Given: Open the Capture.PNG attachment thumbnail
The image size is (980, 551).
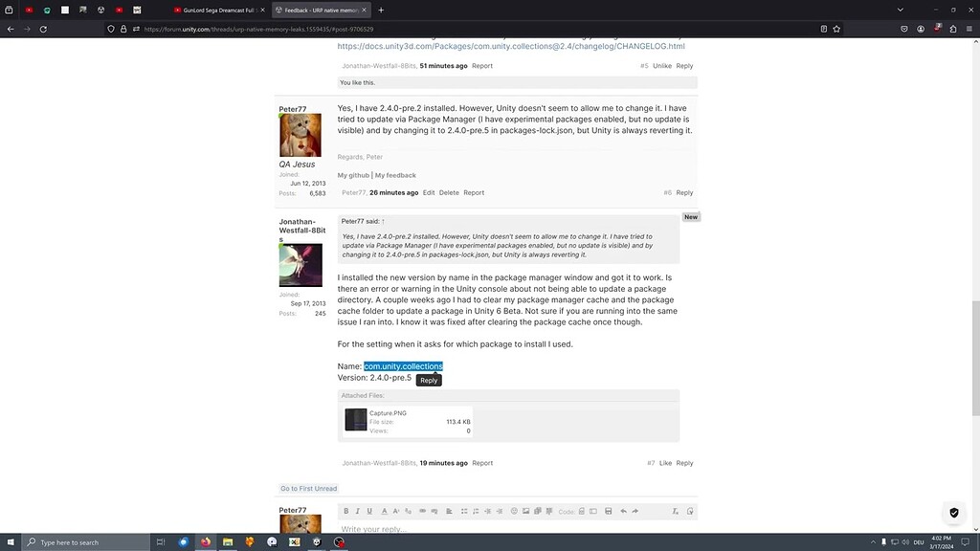Looking at the screenshot, I should [x=355, y=419].
